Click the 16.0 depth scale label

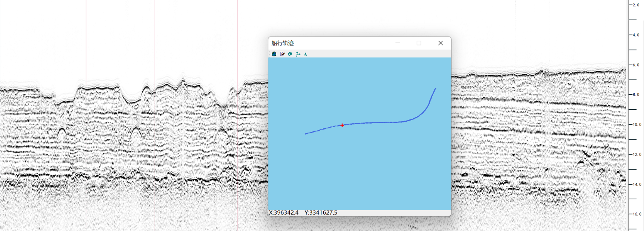pyautogui.click(x=637, y=214)
